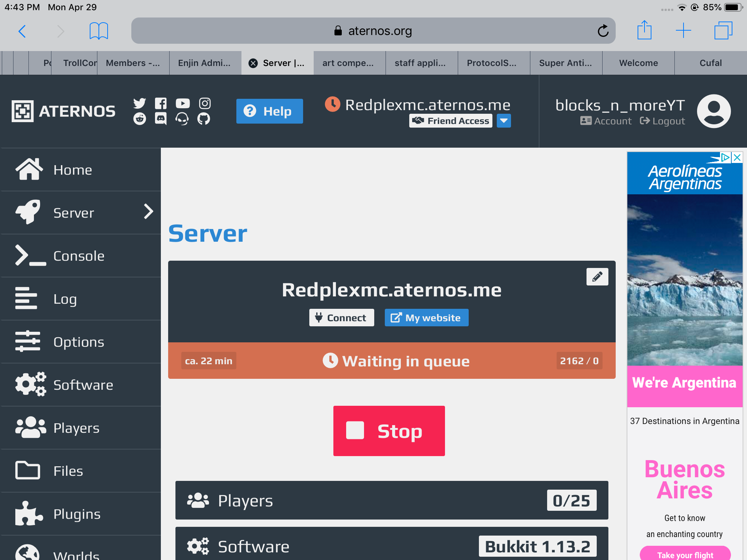This screenshot has width=747, height=560.
Task: Open Account settings link
Action: tap(606, 121)
